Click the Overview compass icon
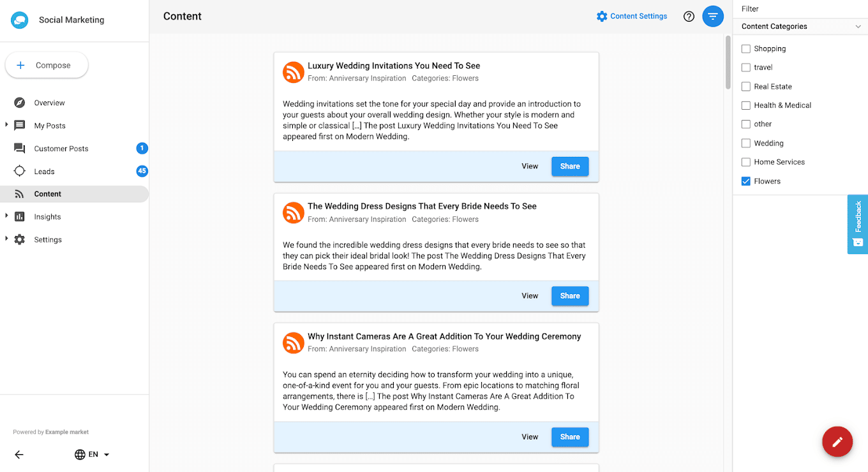868x472 pixels. point(20,103)
